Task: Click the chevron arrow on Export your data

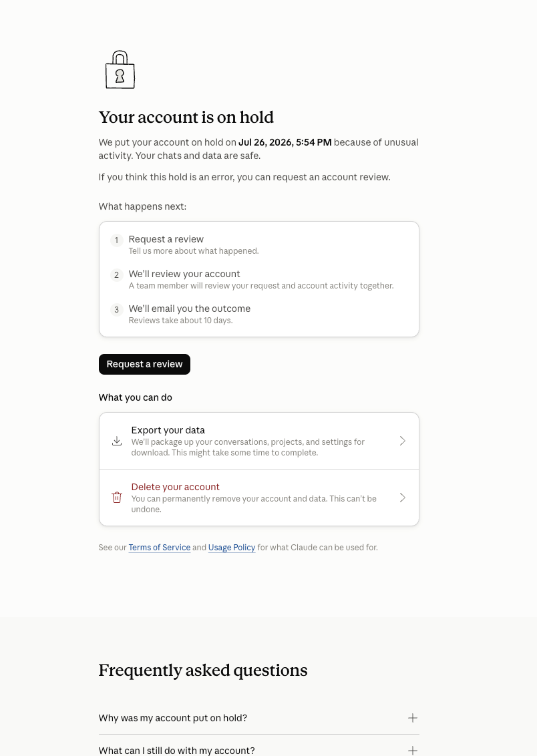Action: (403, 441)
